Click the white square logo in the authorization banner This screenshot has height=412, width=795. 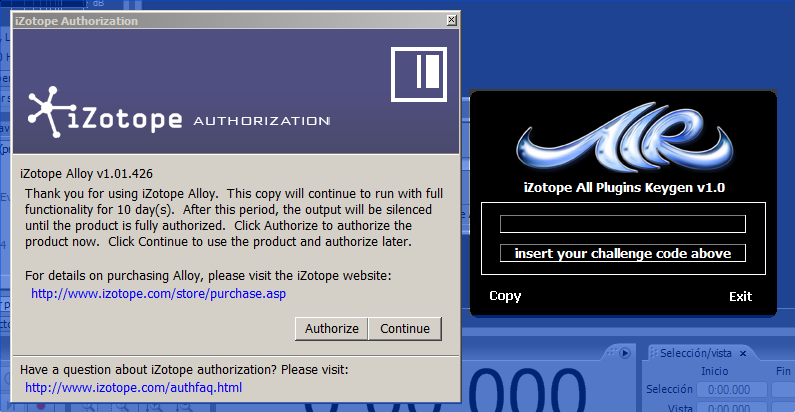(x=419, y=74)
